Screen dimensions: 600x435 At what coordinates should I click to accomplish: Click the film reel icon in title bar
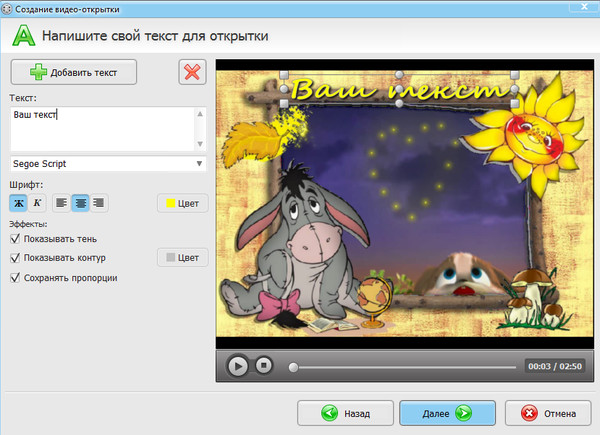tap(7, 9)
